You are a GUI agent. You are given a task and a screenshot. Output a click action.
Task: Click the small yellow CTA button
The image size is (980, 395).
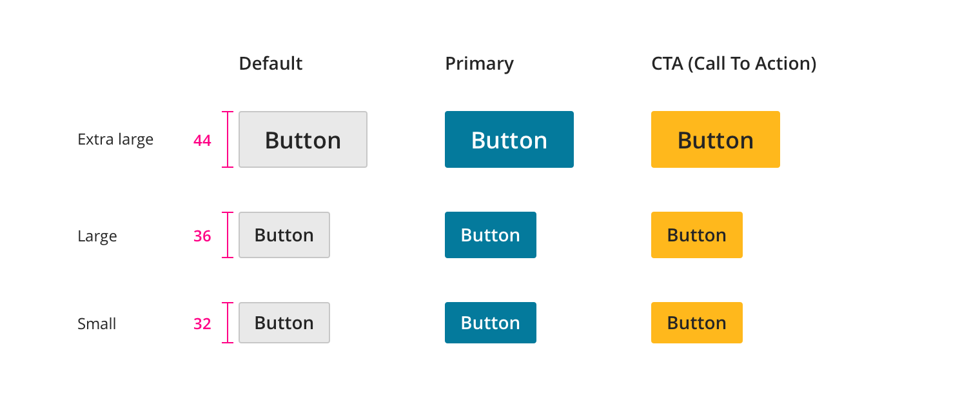697,323
